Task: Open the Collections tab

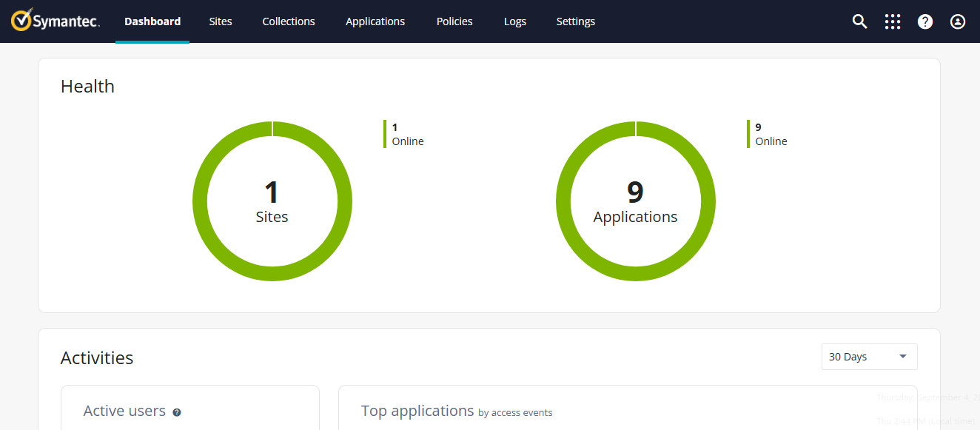Action: click(x=289, y=21)
